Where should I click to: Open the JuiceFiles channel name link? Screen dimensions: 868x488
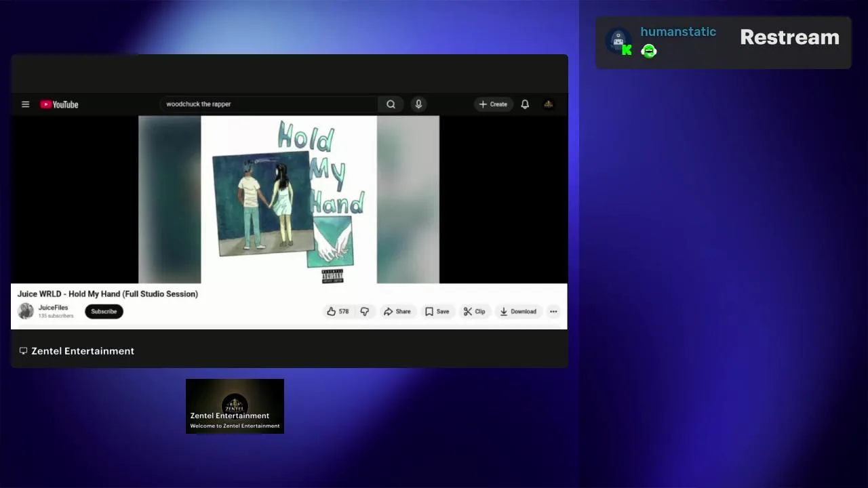point(53,308)
